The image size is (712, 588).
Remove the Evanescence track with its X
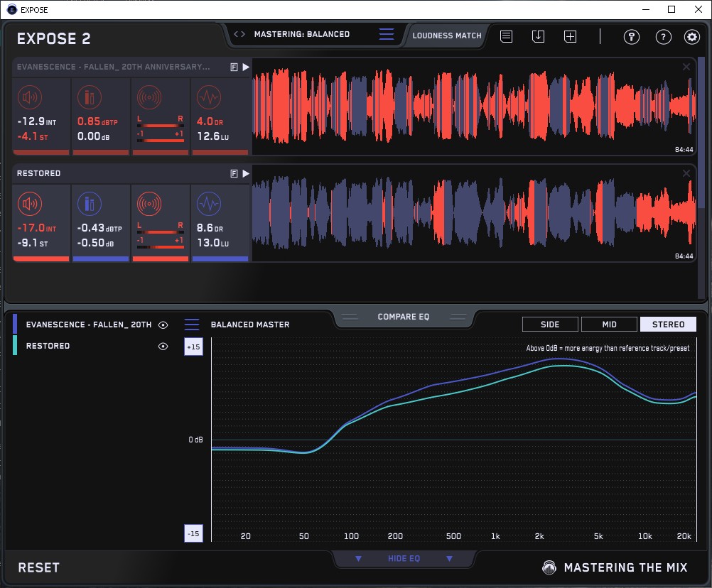pyautogui.click(x=686, y=67)
